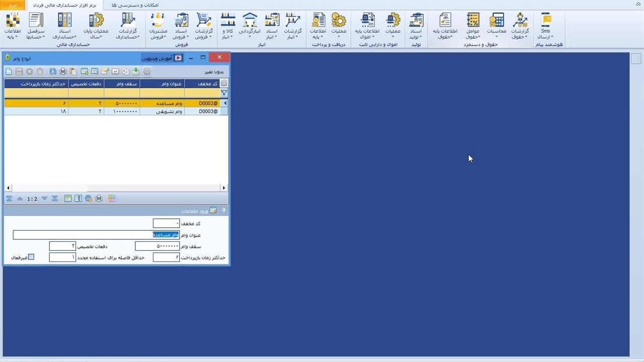Click the سقف وام input field
This screenshot has height=362, width=644.
tap(157, 246)
